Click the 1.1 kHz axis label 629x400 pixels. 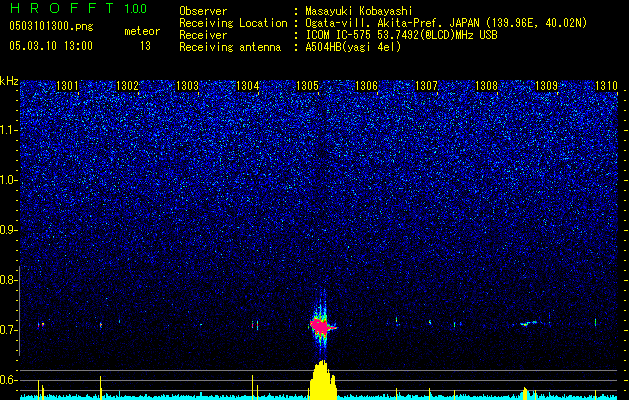(x=8, y=130)
